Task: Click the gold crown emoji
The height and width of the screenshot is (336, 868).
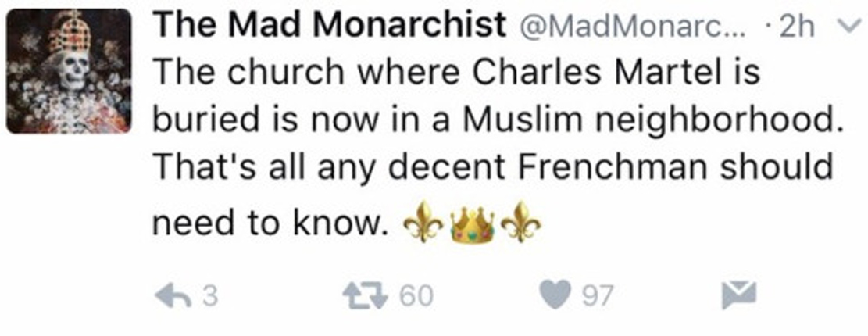Action: 473,224
